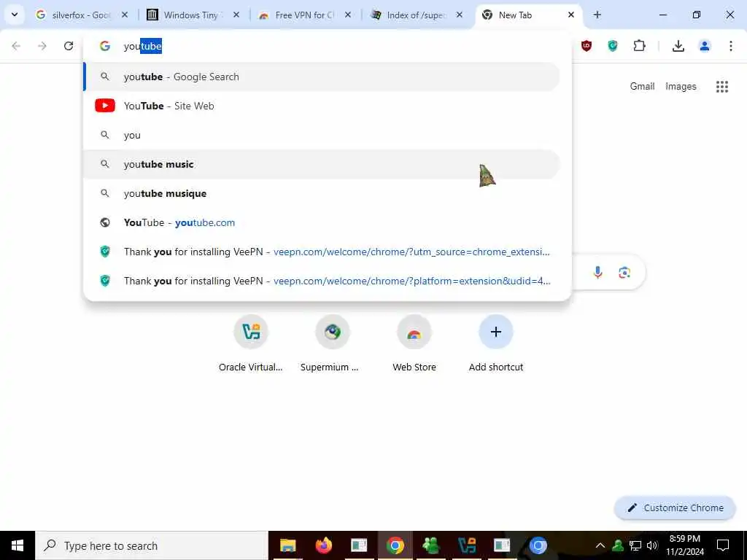Switch to the silverfox Google tab
This screenshot has height=560, width=747.
click(82, 15)
